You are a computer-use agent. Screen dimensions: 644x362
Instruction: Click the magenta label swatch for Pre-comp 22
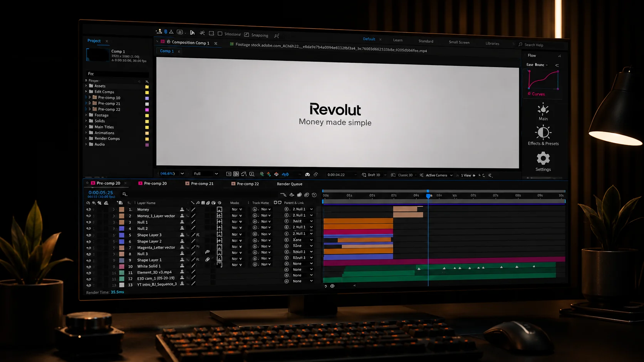[147, 110]
